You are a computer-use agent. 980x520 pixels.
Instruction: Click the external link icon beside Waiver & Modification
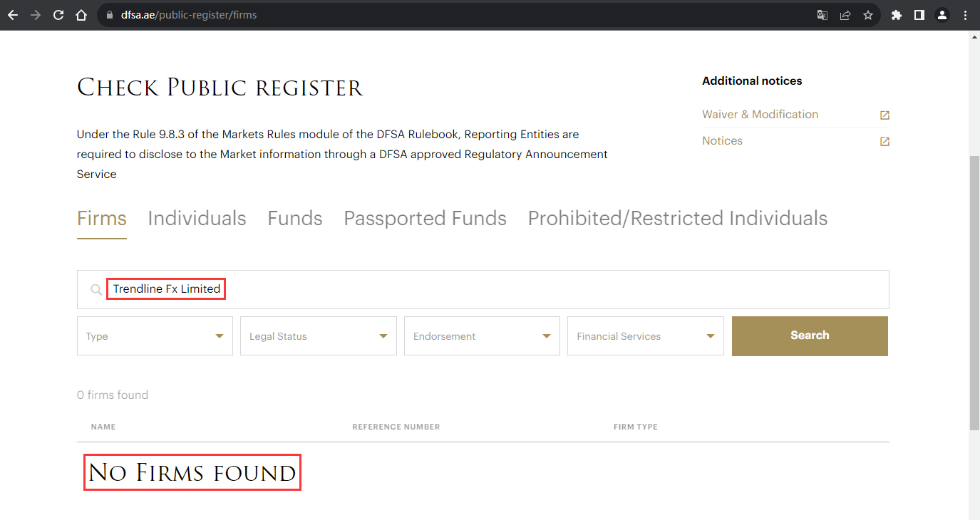click(884, 115)
